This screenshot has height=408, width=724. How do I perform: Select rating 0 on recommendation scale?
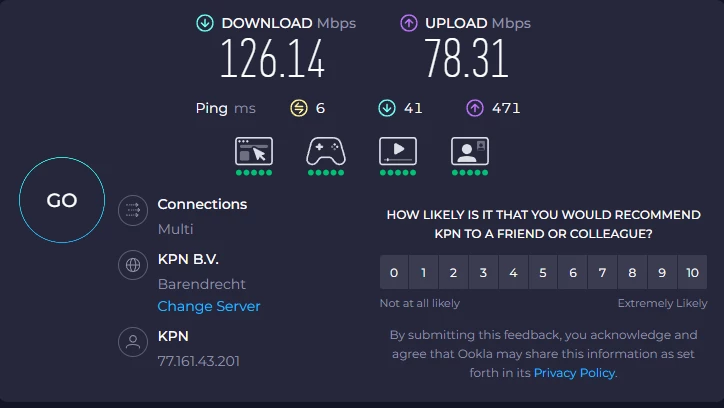coord(394,272)
